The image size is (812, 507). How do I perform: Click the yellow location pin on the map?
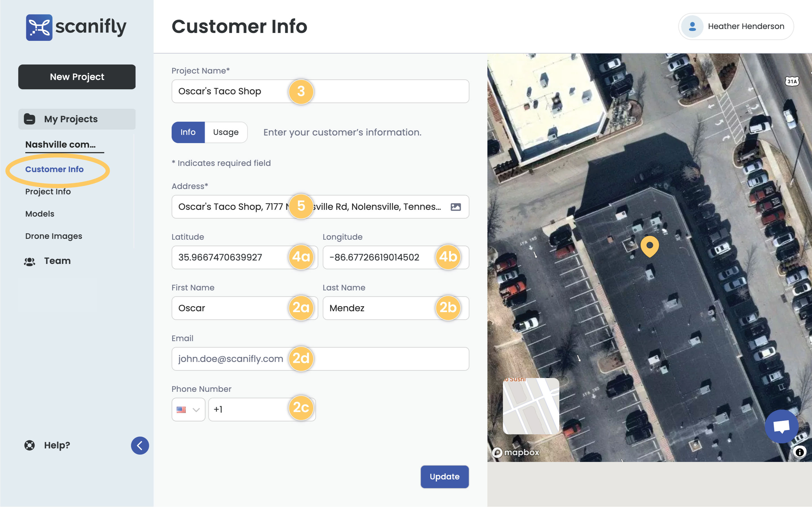click(650, 246)
